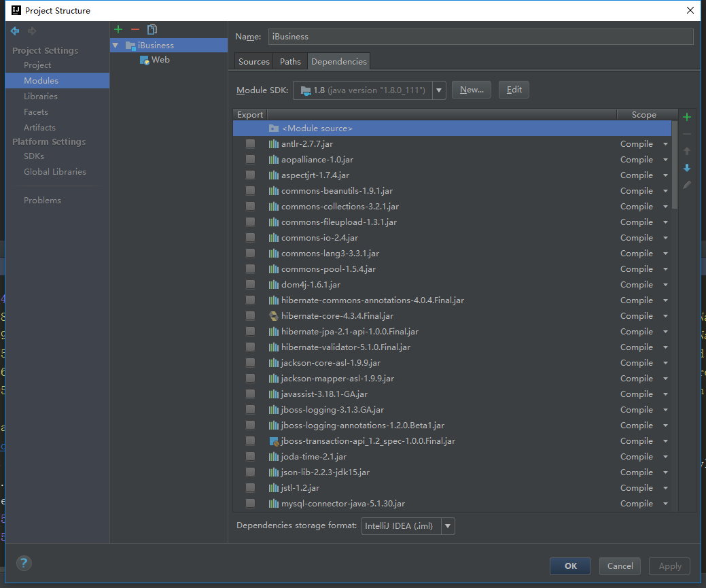
Task: Remove selected dependency minus icon
Action: [687, 134]
